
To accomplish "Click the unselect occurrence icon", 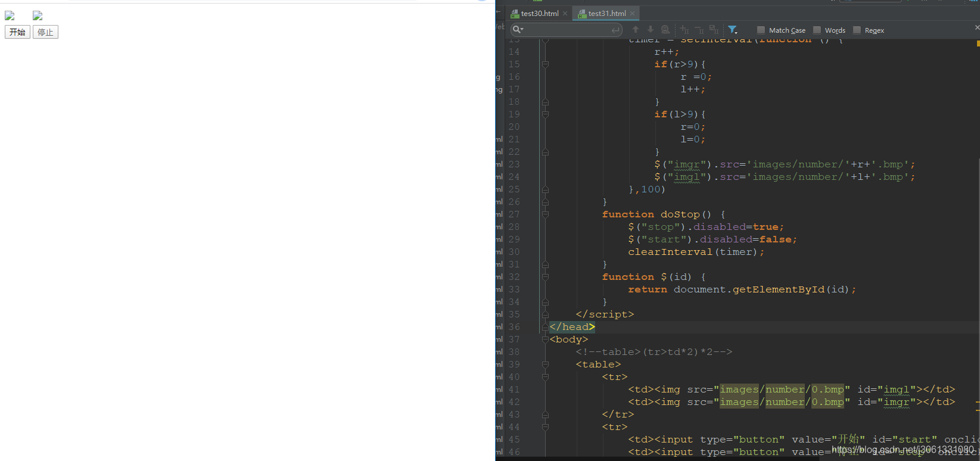I will (x=699, y=30).
